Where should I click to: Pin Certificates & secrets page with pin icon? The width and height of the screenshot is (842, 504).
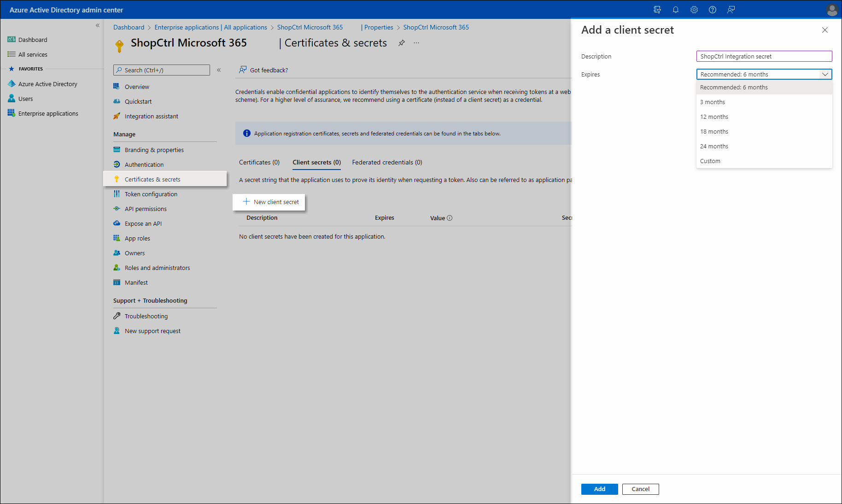coord(402,43)
